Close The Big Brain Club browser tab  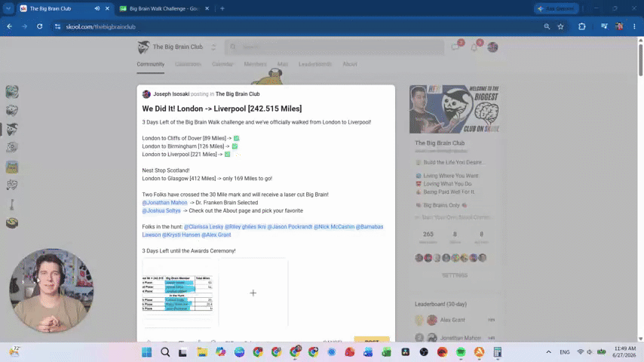tap(108, 8)
